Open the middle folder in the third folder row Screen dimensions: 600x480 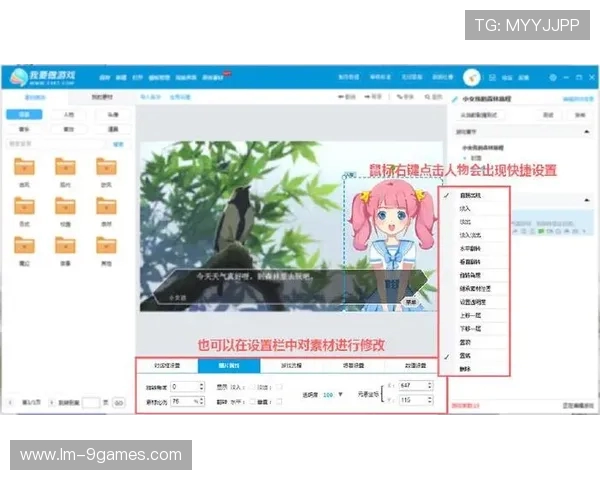pyautogui.click(x=65, y=245)
